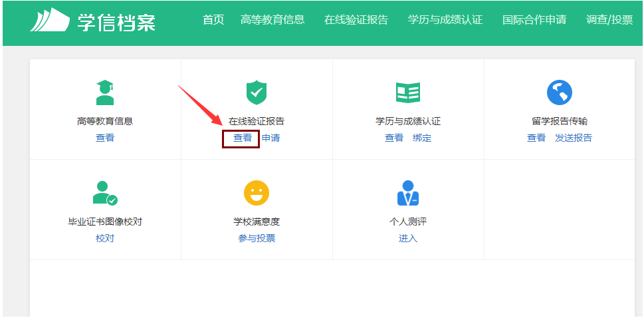Click the 参与投票 link
Image resolution: width=644 pixels, height=322 pixels.
(x=257, y=238)
